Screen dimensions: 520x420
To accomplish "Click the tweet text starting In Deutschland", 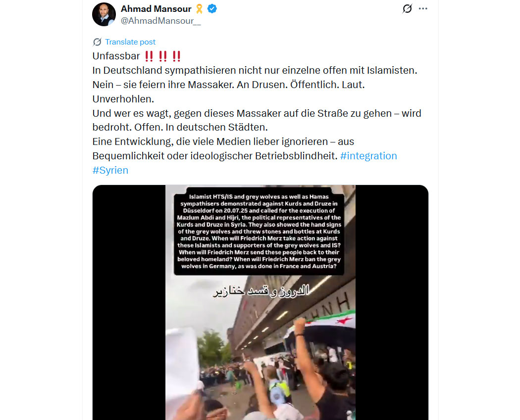I will 255,71.
